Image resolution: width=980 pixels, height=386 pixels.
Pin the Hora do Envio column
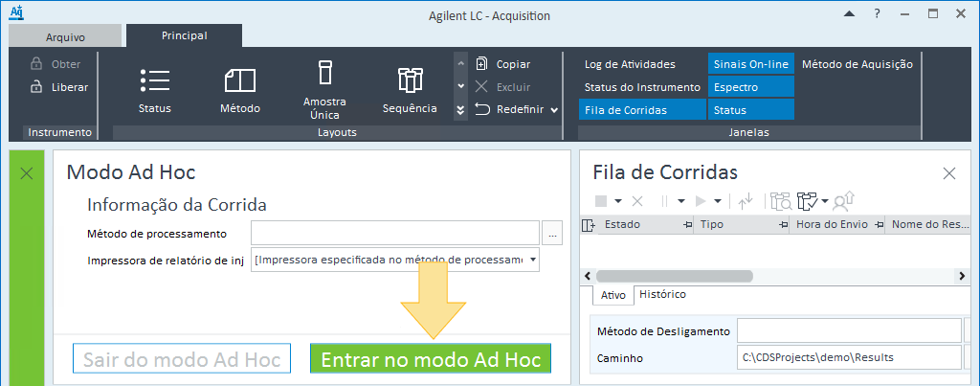(x=880, y=224)
